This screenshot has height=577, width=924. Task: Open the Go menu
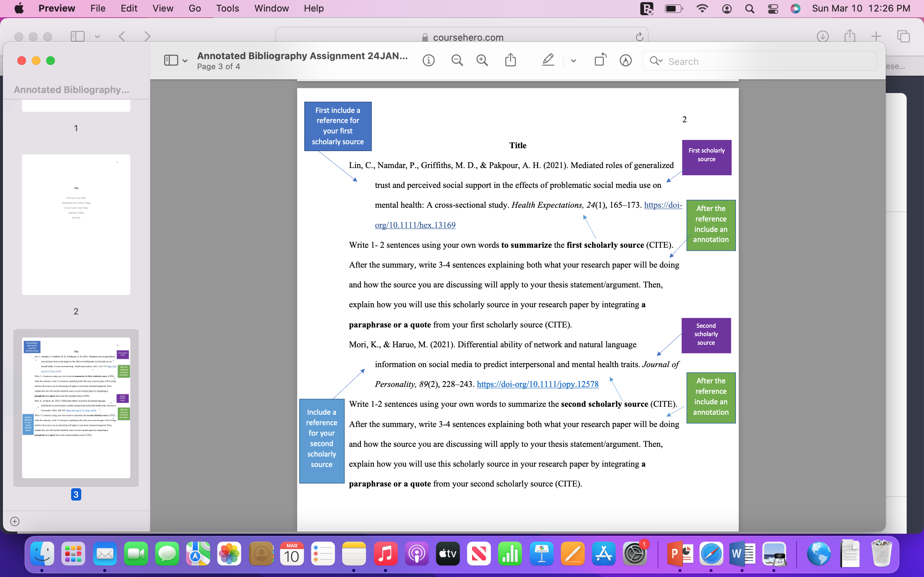tap(195, 8)
